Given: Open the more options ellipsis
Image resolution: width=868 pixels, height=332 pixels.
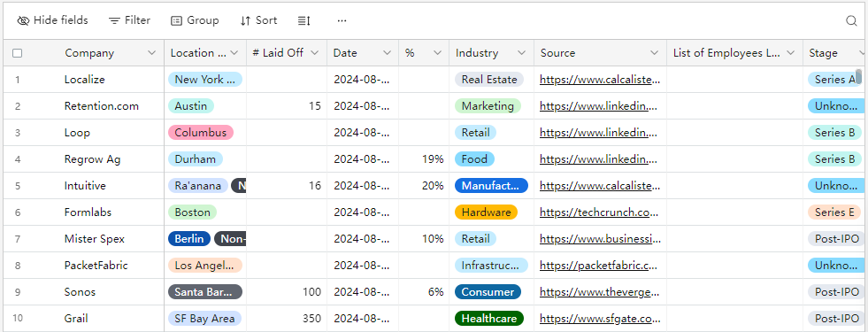Looking at the screenshot, I should 342,20.
